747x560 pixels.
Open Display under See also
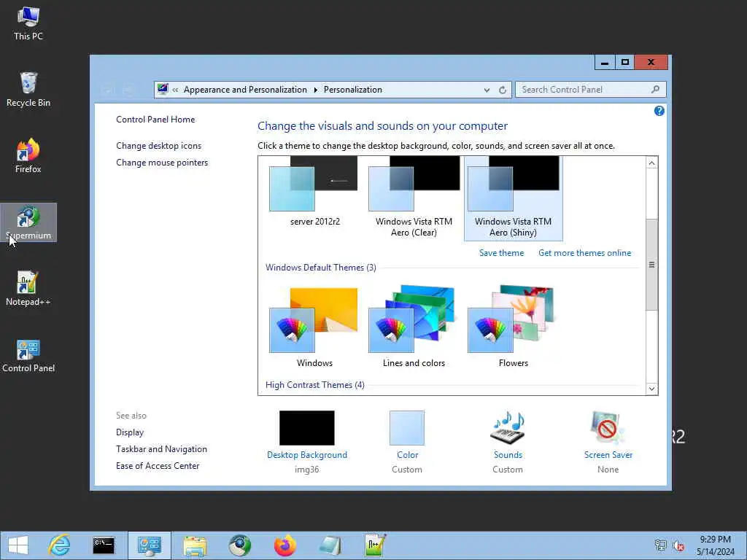click(130, 432)
